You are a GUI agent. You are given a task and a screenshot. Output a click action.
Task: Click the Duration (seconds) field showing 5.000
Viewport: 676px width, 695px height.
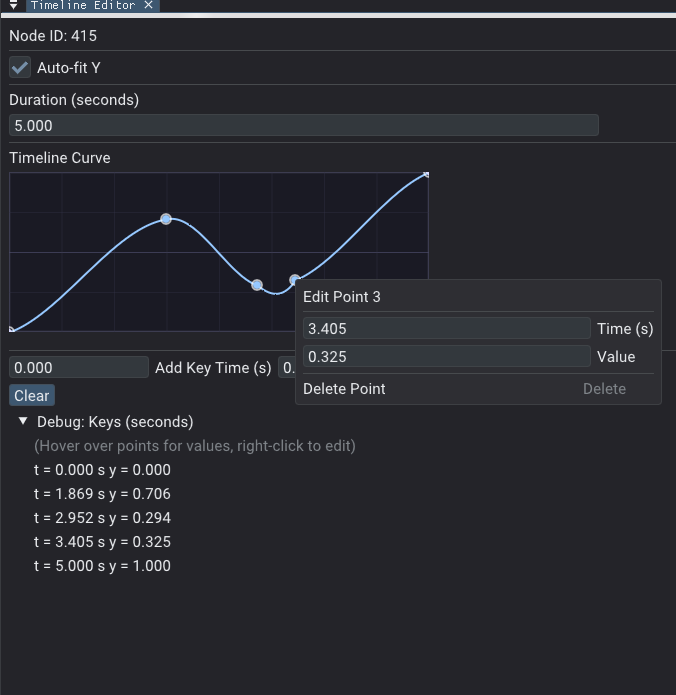(303, 125)
